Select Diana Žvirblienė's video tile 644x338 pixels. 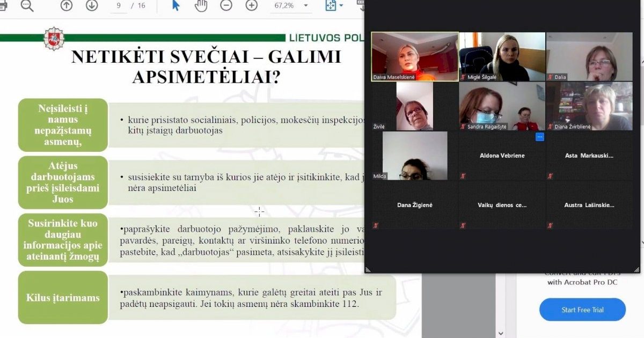[589, 106]
